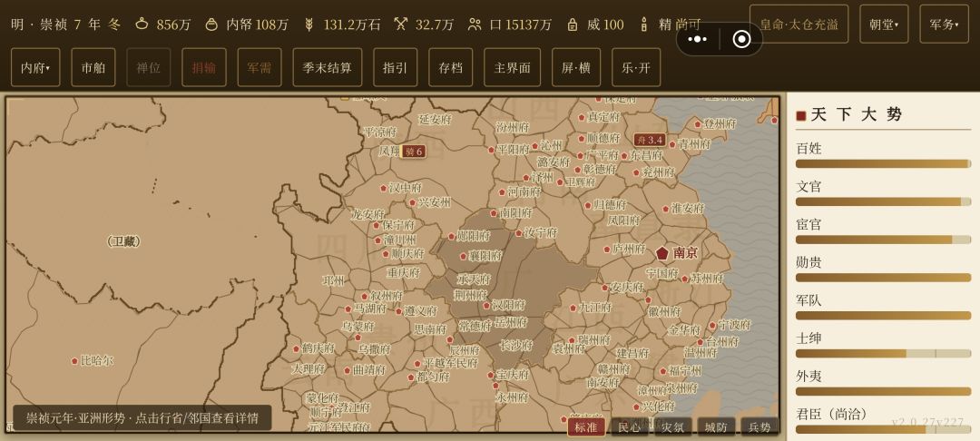The width and height of the screenshot is (980, 441).
Task: Click 季末结算 to end the season
Action: click(x=328, y=67)
